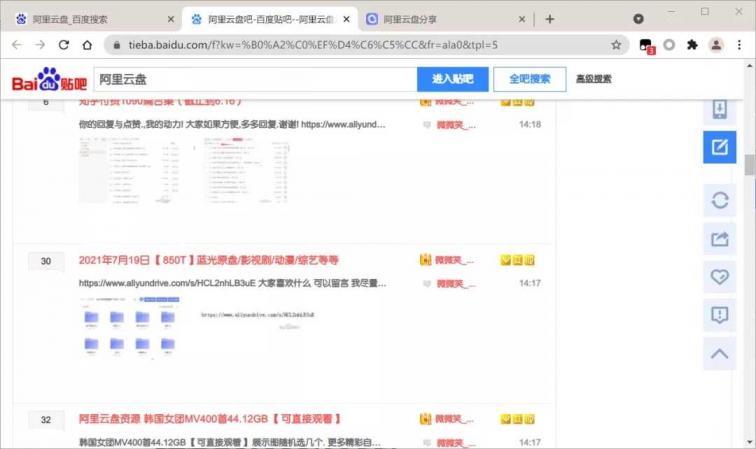Click the sidebar refresh icon
The image size is (756, 449).
coord(719,200)
